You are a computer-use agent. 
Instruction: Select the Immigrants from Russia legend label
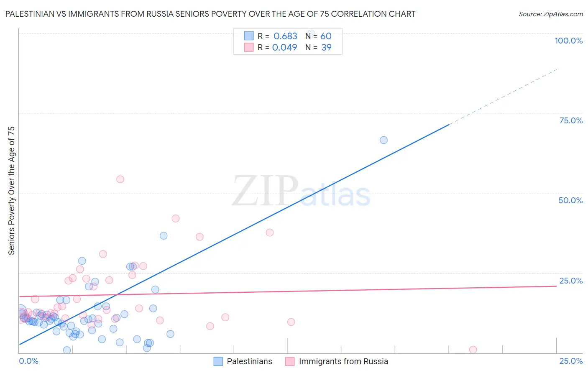(x=343, y=361)
